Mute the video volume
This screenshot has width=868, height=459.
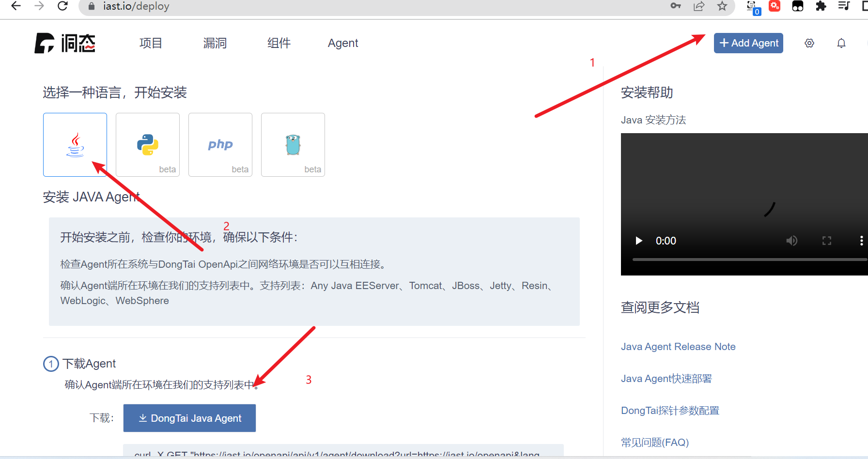pyautogui.click(x=792, y=241)
